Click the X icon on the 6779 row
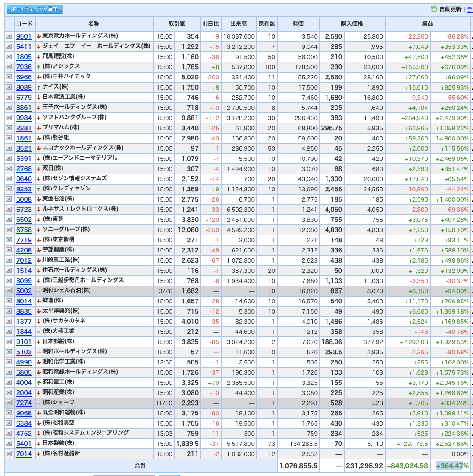This screenshot has width=473, height=476. (9, 97)
